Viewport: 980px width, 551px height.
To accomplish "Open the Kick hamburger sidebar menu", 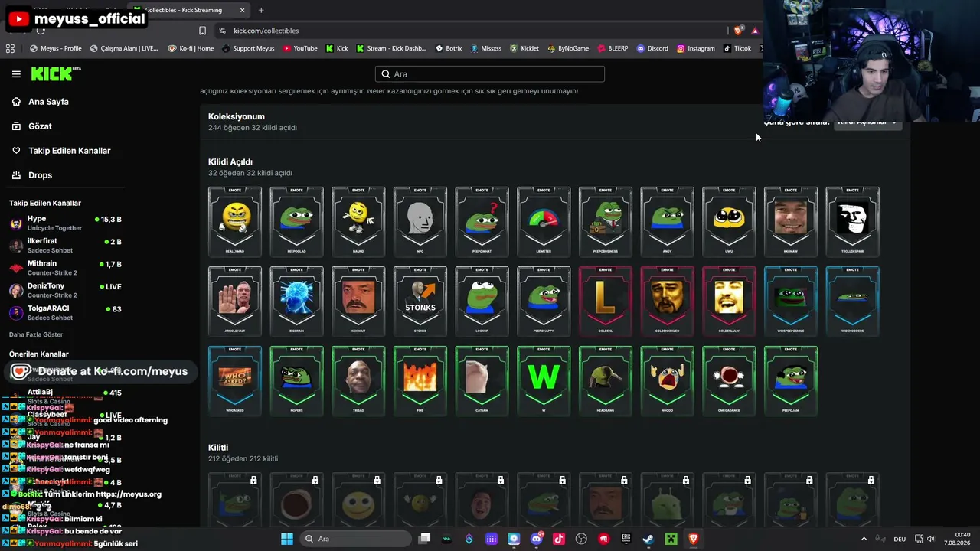I will [16, 74].
